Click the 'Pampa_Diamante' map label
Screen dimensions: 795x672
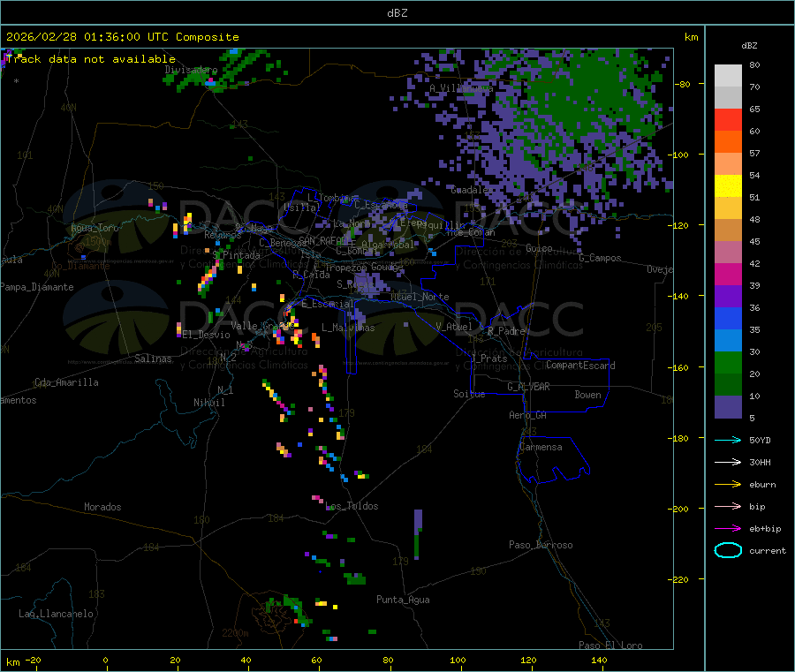37,287
